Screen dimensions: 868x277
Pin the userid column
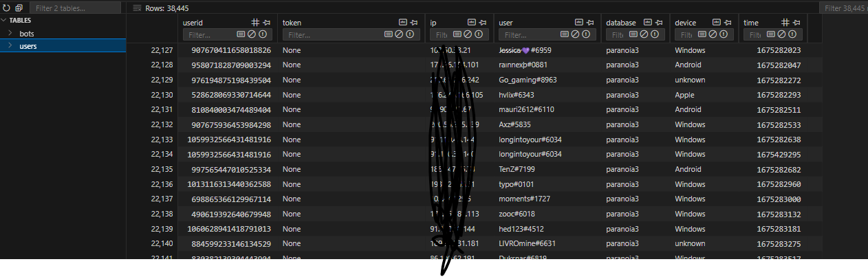(267, 23)
